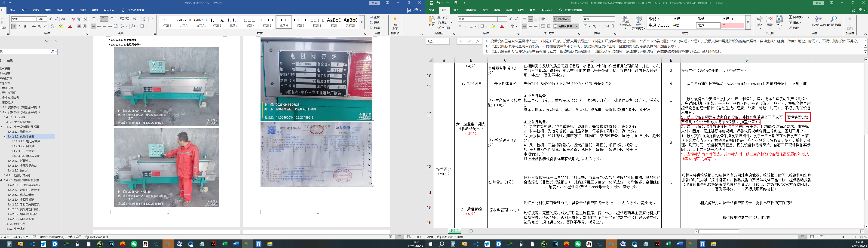The image size is (868, 248).
Task: Toggle subscript in Word font group
Action: (x=40, y=26)
